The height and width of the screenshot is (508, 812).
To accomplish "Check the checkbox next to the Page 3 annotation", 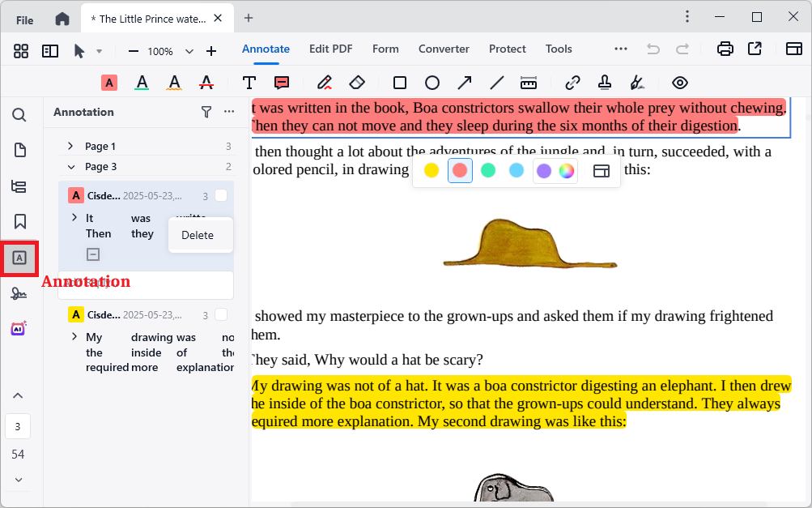I will coord(223,194).
